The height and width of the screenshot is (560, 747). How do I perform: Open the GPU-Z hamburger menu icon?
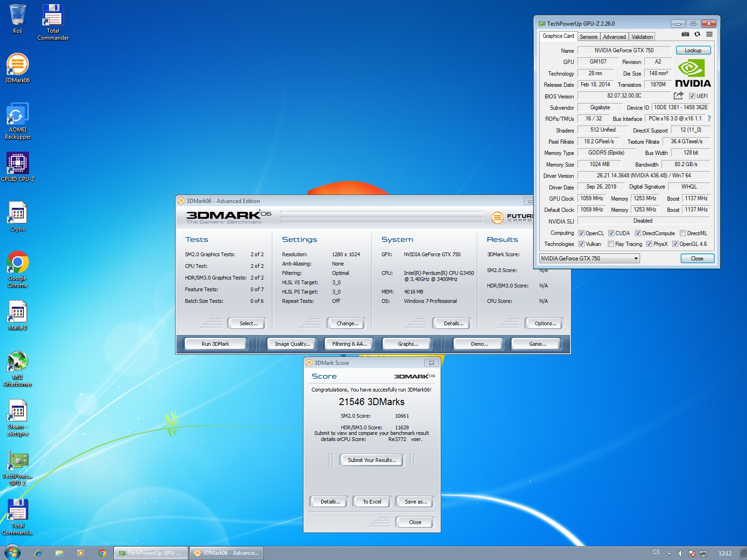pyautogui.click(x=709, y=34)
